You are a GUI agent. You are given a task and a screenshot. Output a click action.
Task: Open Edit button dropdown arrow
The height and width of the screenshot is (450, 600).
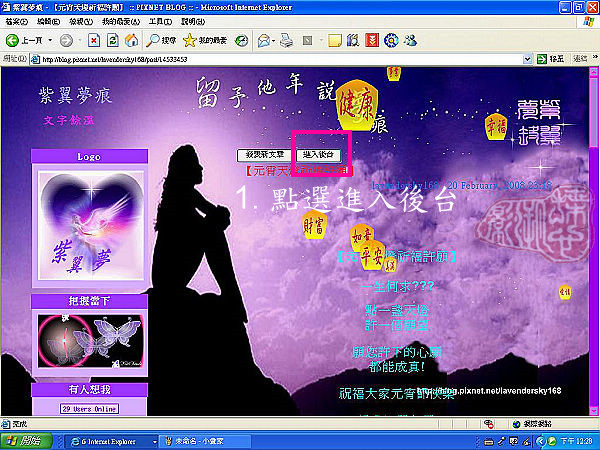pyautogui.click(x=321, y=40)
